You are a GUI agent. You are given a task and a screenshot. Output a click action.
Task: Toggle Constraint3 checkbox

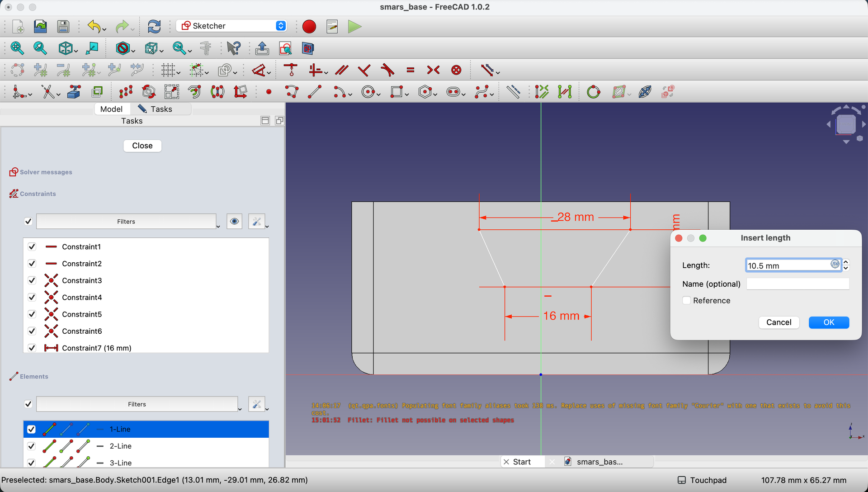[32, 280]
